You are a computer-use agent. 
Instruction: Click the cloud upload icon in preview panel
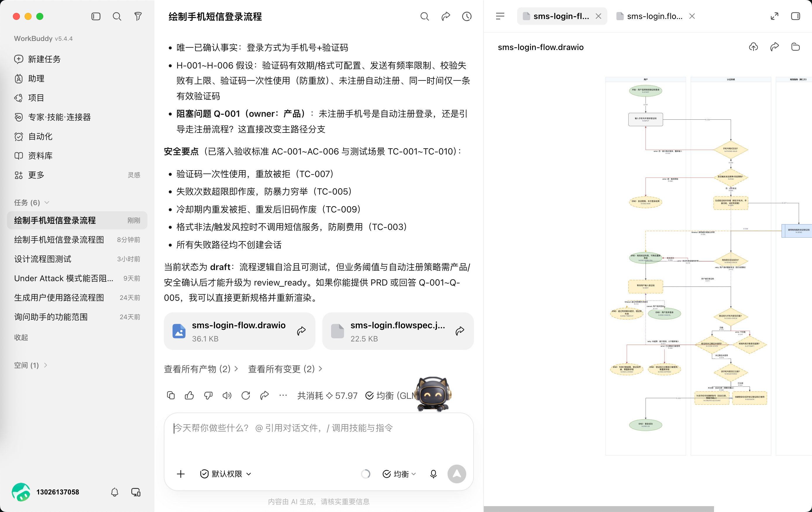(x=753, y=47)
